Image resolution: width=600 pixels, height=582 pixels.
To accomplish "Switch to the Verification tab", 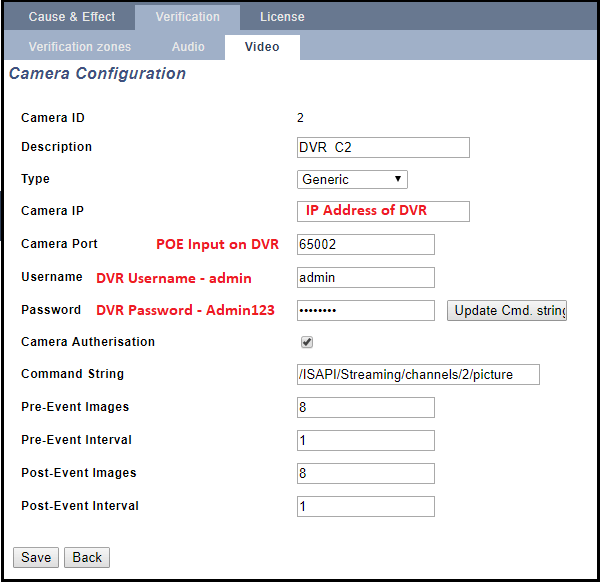I will (187, 17).
